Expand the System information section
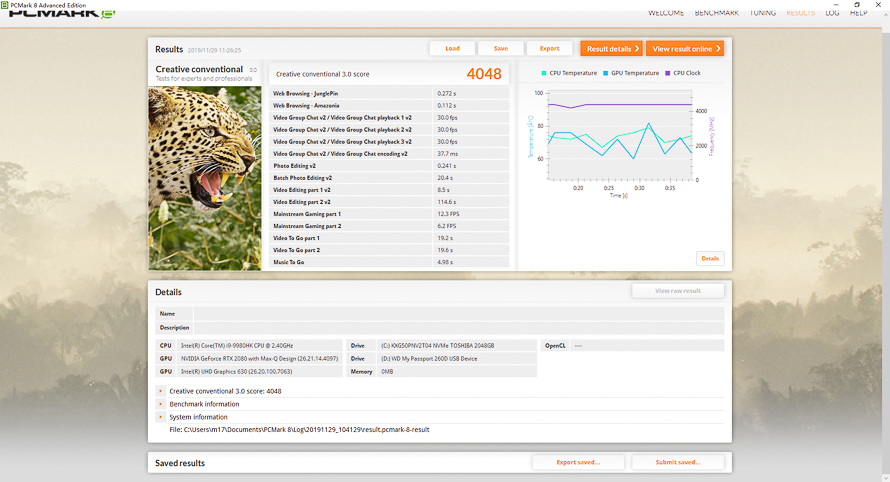The image size is (890, 482). [160, 417]
